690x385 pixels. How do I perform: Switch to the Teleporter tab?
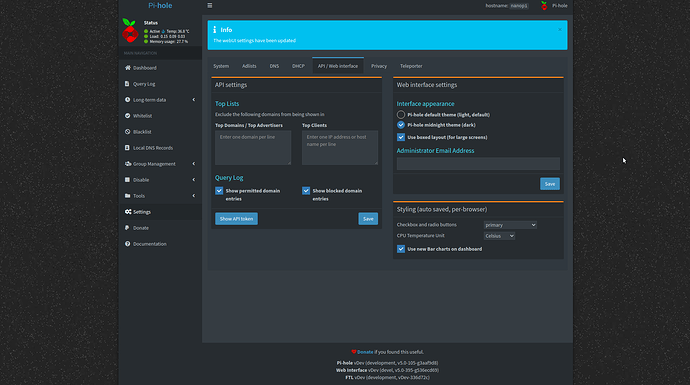411,66
